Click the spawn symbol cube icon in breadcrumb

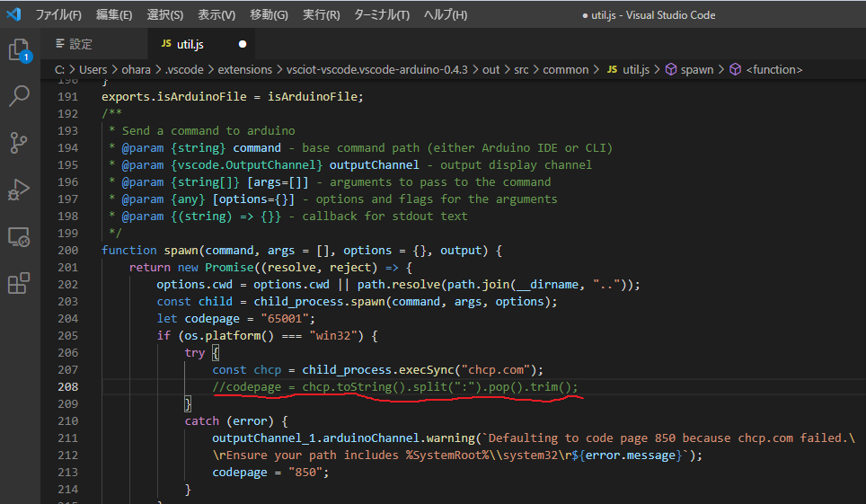click(x=670, y=70)
